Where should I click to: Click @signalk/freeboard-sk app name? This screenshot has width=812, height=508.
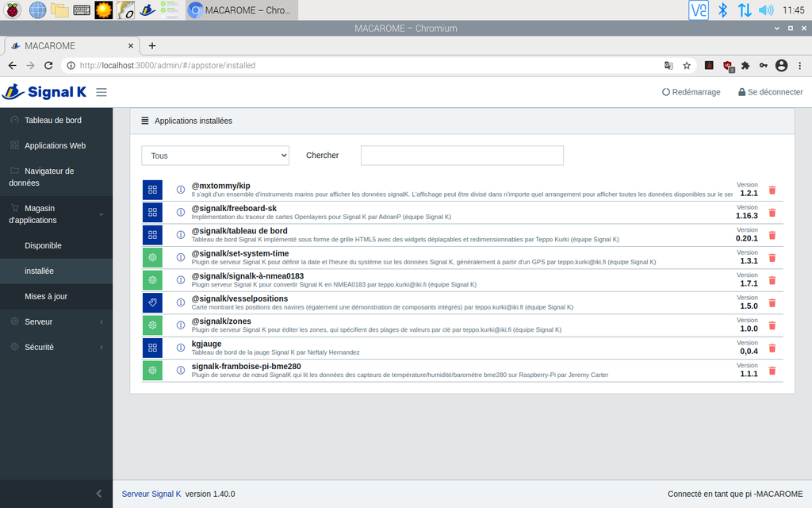click(x=234, y=209)
